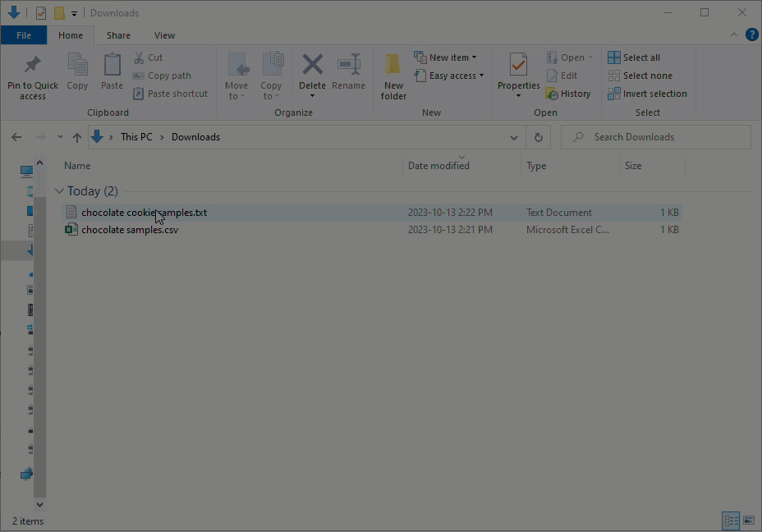Click the New folder icon
This screenshot has width=762, height=532.
pyautogui.click(x=393, y=66)
